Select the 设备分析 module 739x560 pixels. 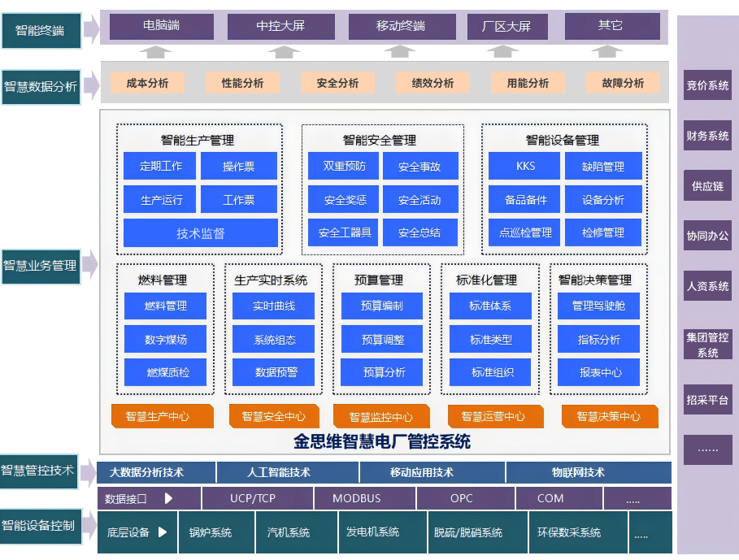604,199
